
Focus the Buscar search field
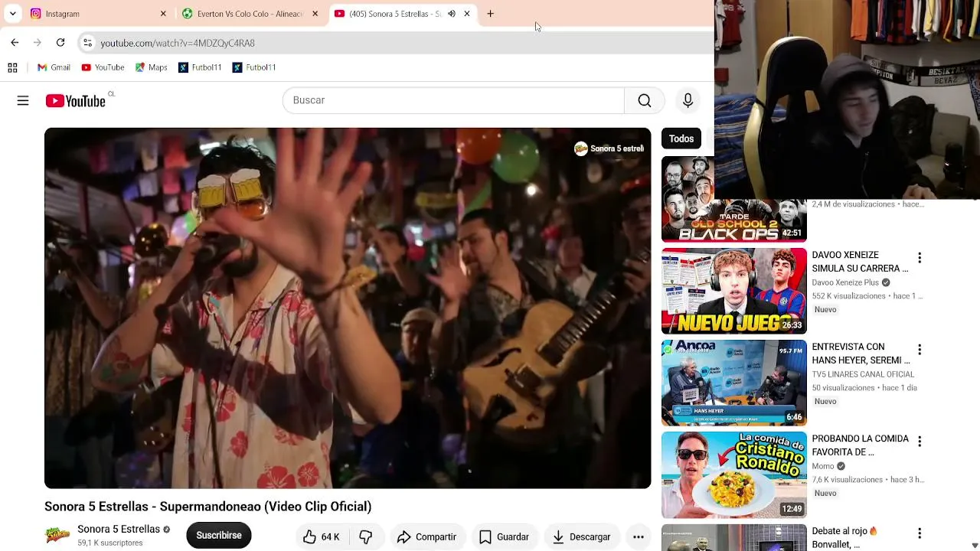453,100
